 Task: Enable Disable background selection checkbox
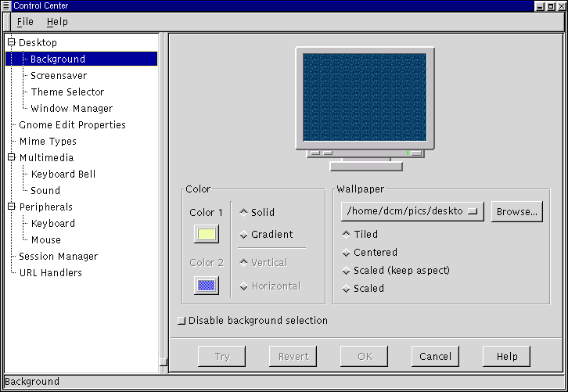click(182, 321)
